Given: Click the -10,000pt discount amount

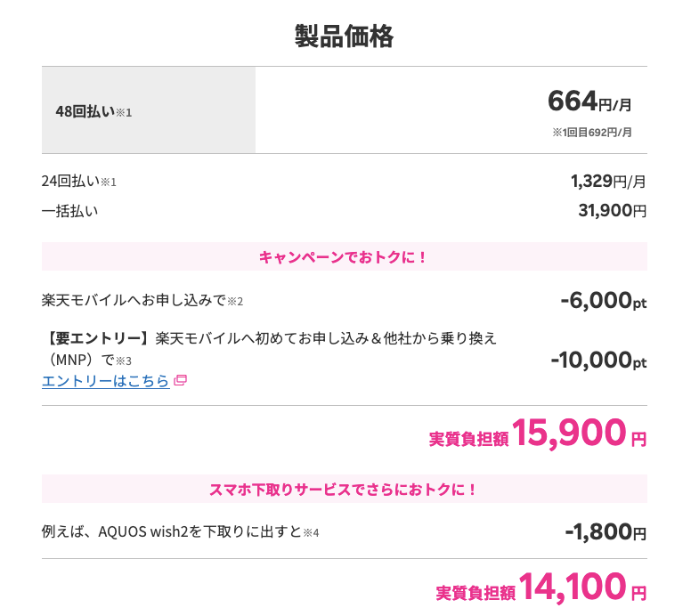Looking at the screenshot, I should point(598,361).
